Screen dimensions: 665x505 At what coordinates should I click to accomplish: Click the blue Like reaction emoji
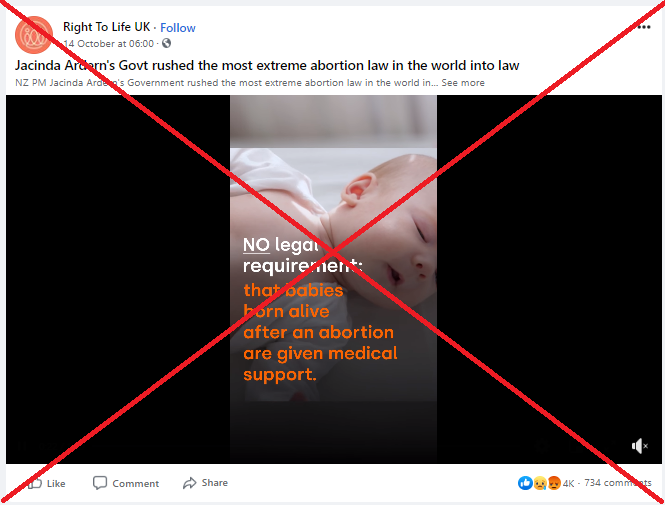click(525, 483)
